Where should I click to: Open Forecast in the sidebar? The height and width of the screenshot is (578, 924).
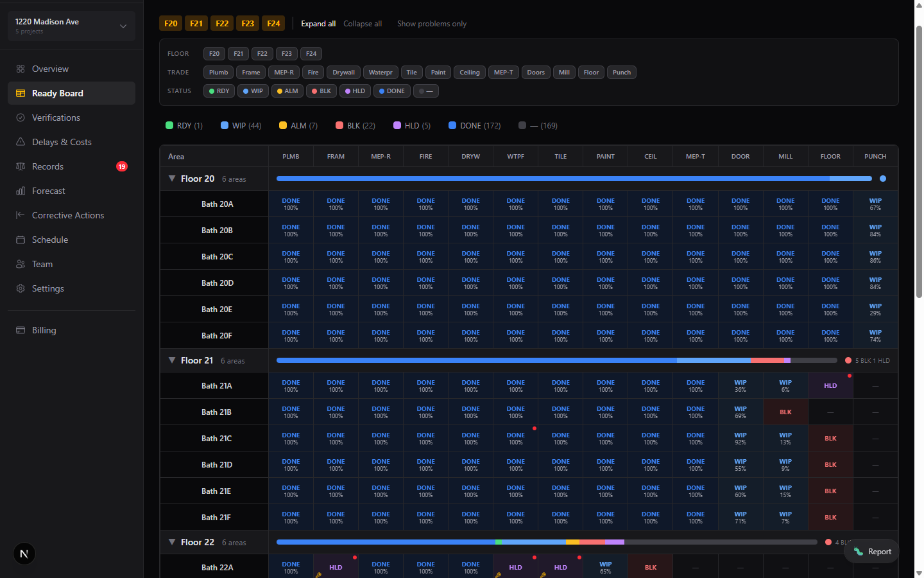pos(71,191)
